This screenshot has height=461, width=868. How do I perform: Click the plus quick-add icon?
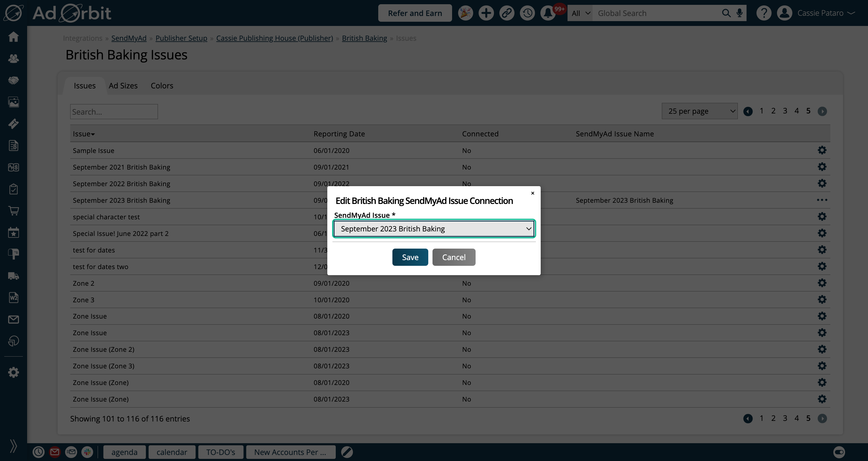(486, 13)
